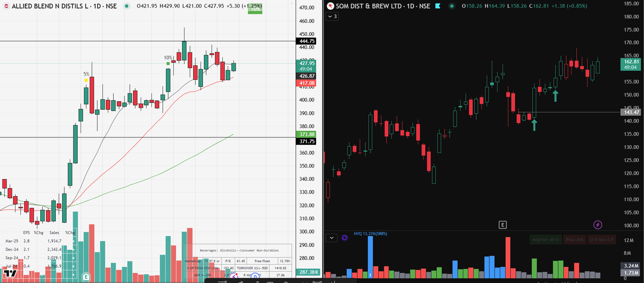Click the green market status dot on the Som Dist chart

pos(452,6)
